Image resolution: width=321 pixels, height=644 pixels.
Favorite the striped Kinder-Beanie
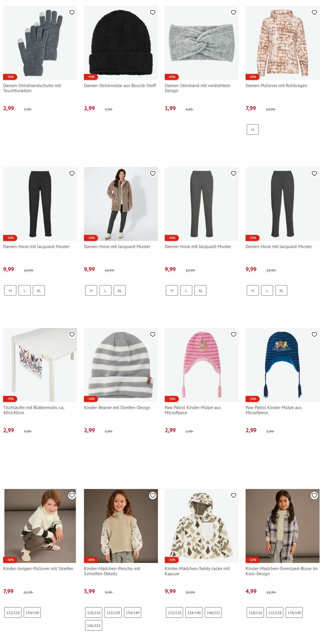153,334
